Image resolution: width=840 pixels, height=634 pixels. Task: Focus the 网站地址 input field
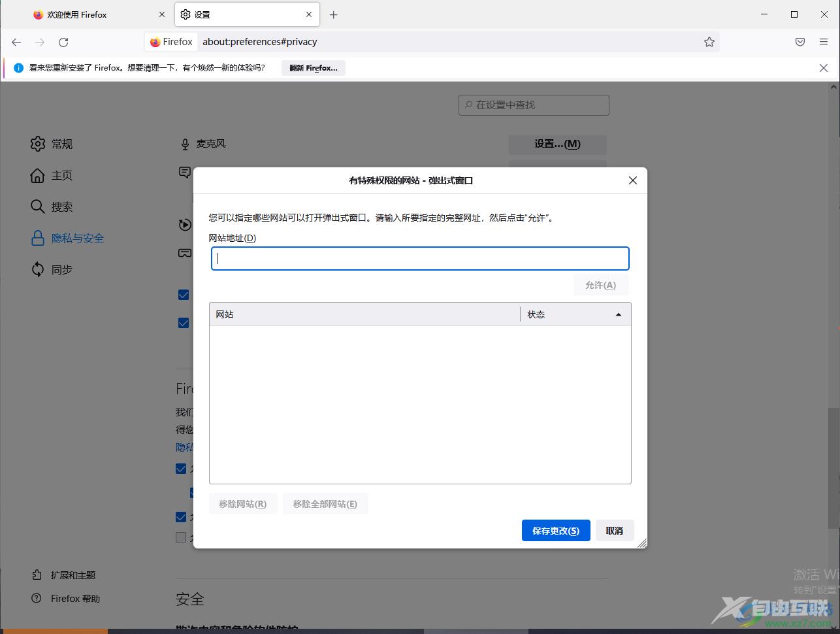[x=420, y=259]
